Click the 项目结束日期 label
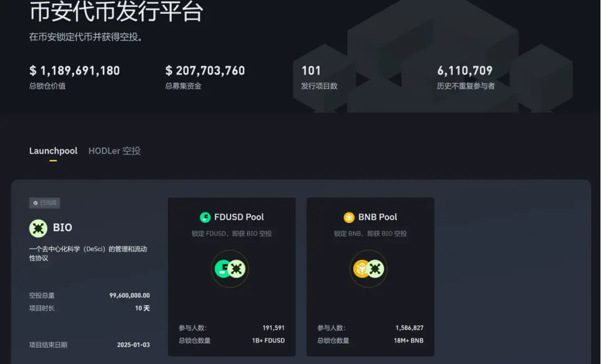The image size is (601, 364). (x=48, y=345)
